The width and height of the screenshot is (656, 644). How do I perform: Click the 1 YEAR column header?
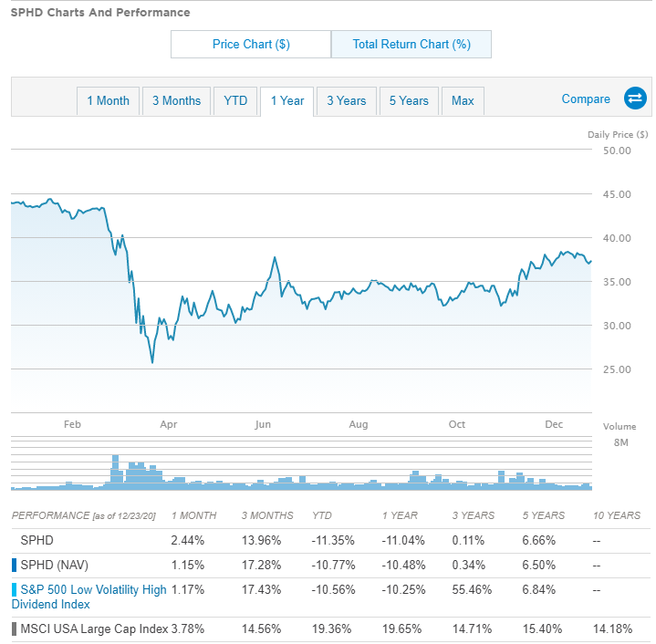click(x=400, y=515)
